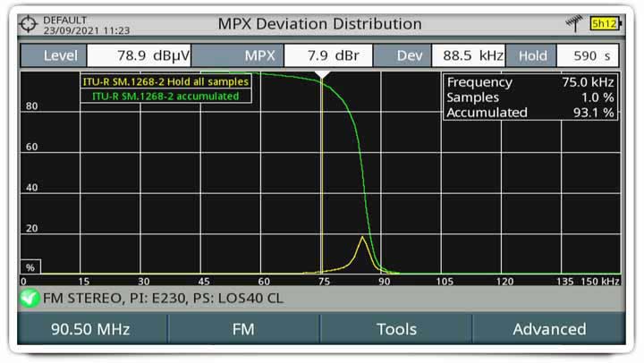Click the green check status icon

click(29, 298)
